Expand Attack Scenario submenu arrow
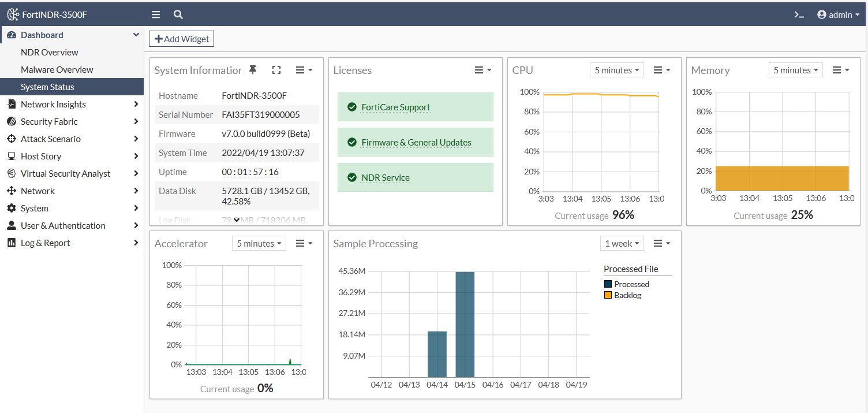868x413 pixels. click(136, 139)
